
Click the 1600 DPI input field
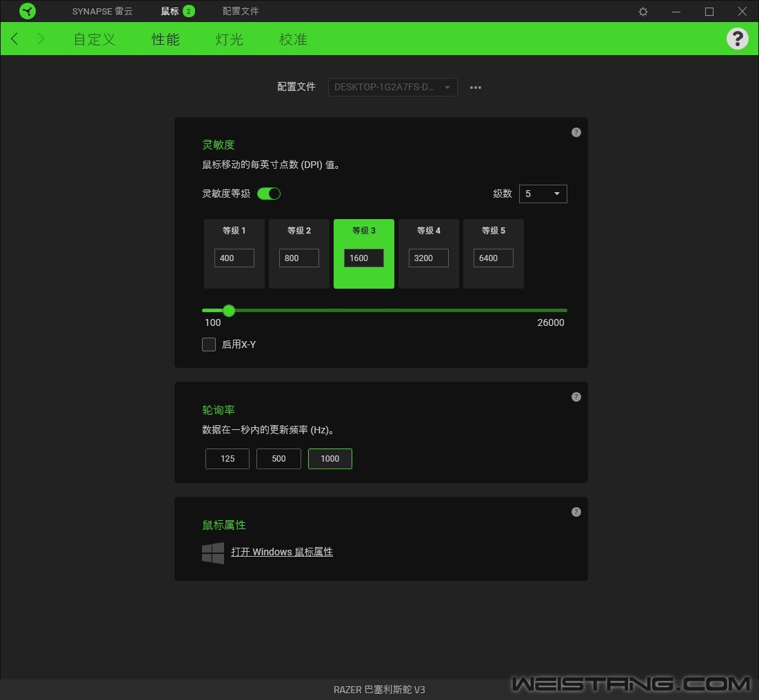(x=364, y=258)
